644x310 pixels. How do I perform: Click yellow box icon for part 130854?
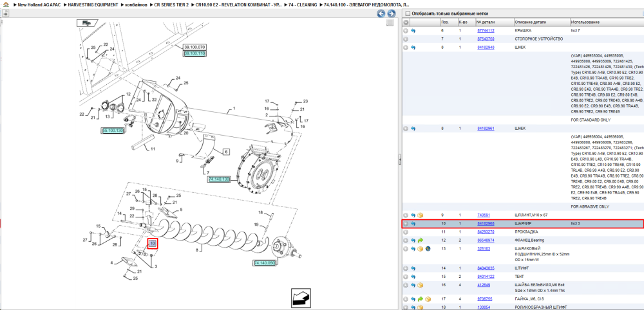click(420, 307)
